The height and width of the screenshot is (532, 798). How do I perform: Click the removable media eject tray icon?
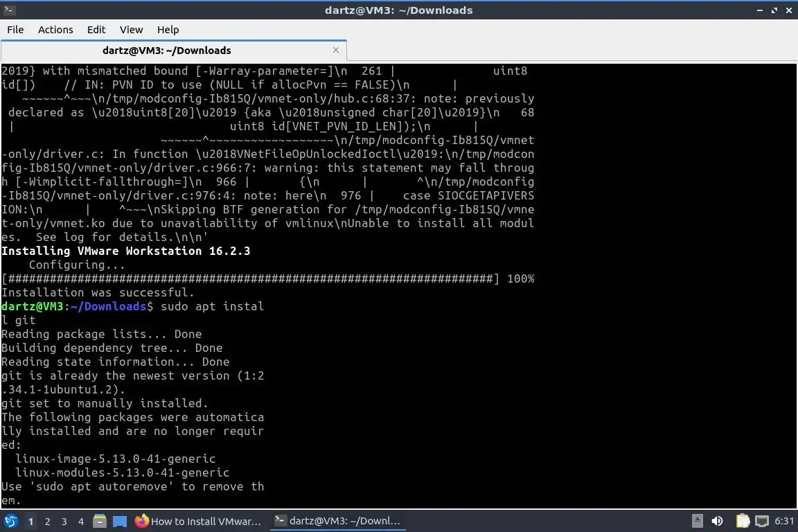point(698,521)
